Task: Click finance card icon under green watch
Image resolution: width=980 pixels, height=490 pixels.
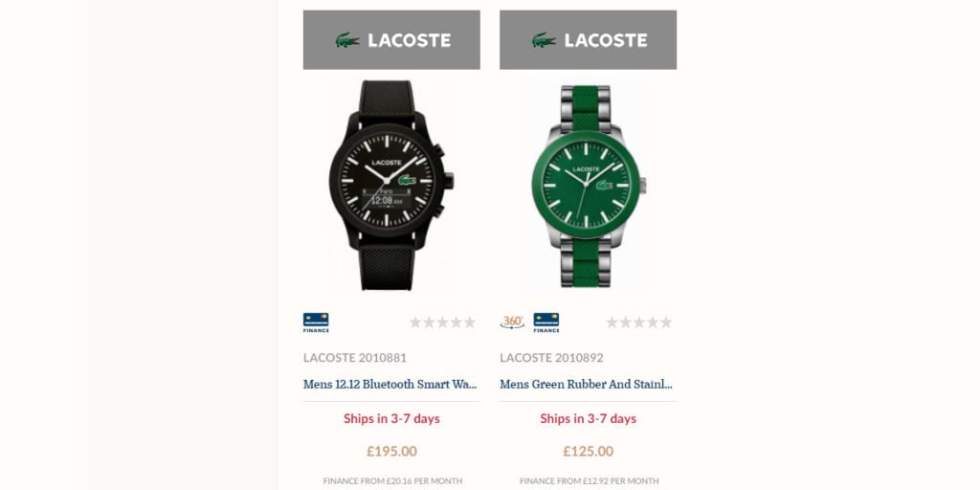Action: (546, 323)
